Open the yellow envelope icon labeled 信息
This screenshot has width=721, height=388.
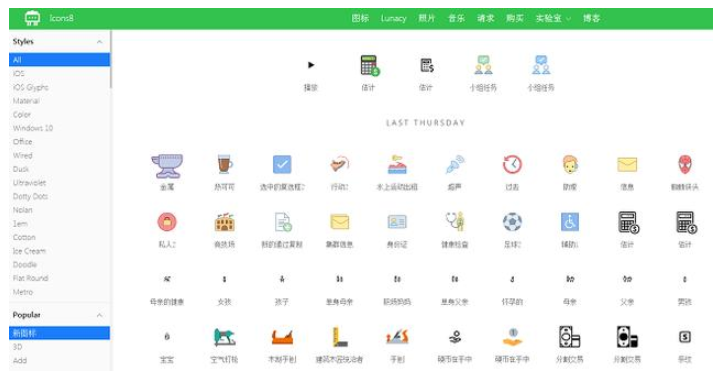pyautogui.click(x=627, y=164)
